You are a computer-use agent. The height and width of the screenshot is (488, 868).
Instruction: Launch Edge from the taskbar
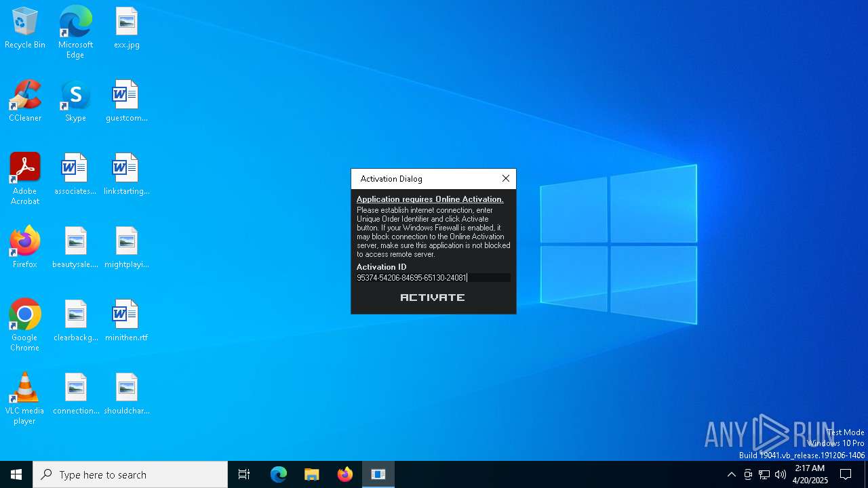point(279,474)
